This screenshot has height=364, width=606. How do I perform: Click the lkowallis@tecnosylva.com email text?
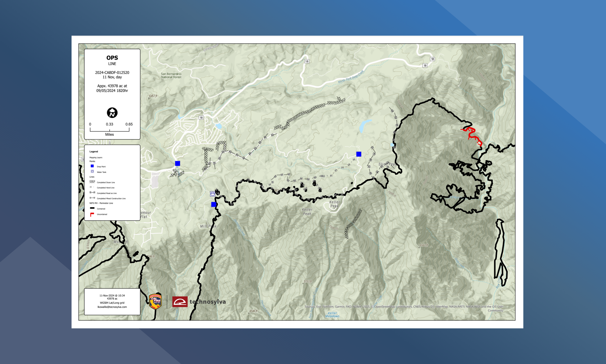point(112,307)
